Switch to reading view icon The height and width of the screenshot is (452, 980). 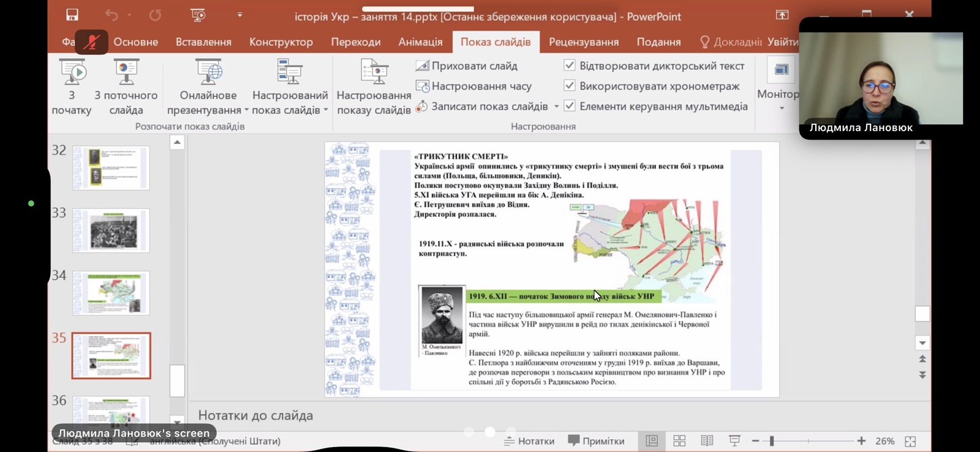(x=707, y=441)
